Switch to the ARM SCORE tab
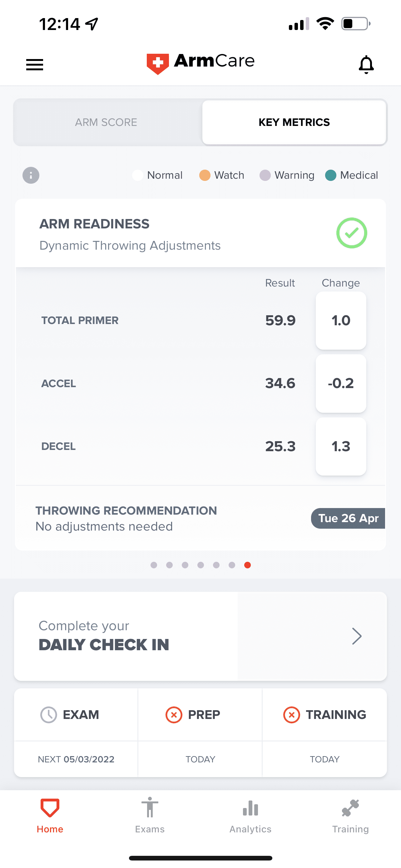Image resolution: width=401 pixels, height=868 pixels. point(106,122)
